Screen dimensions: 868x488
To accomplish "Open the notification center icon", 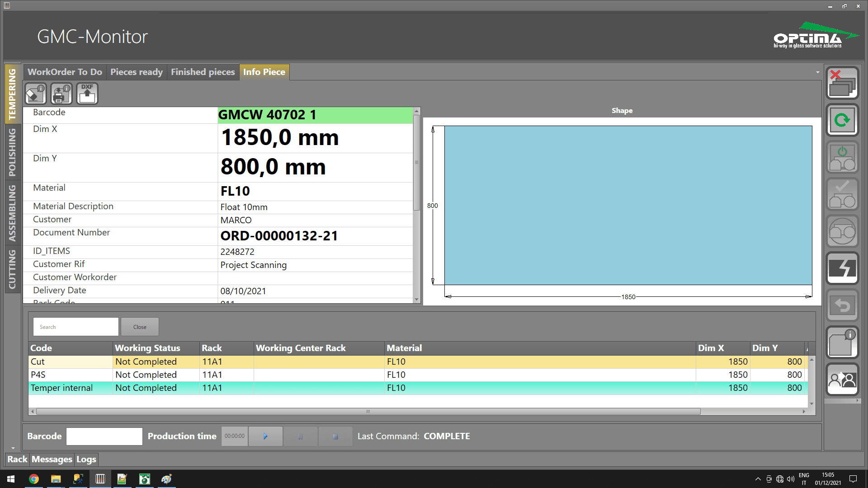I will pos(853,479).
